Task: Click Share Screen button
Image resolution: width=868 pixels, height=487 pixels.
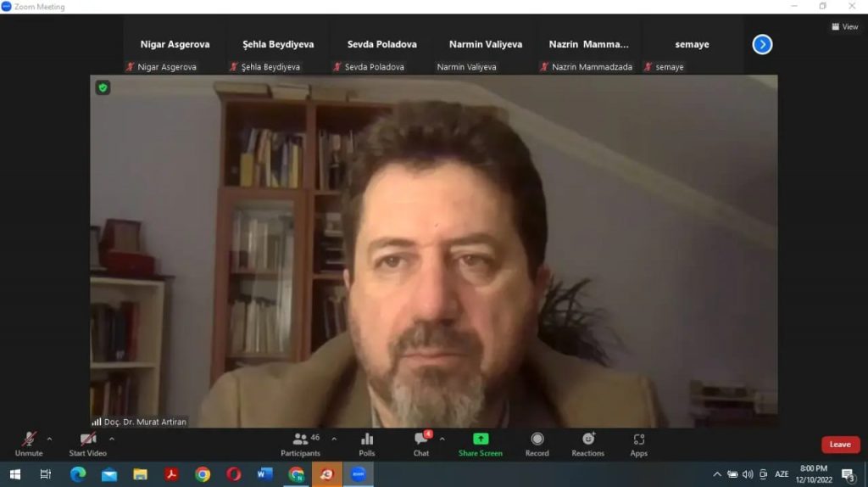Action: click(480, 445)
